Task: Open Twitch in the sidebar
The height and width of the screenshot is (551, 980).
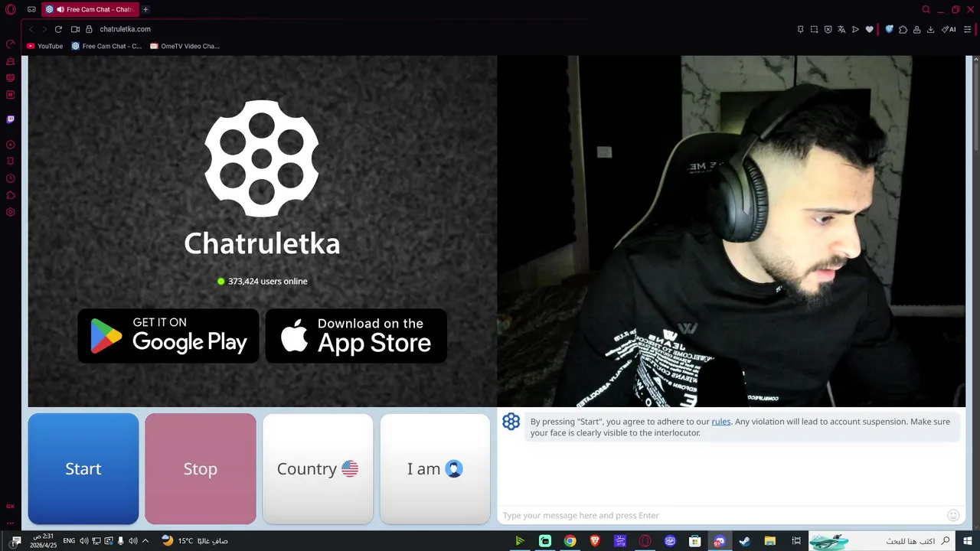Action: (11, 119)
